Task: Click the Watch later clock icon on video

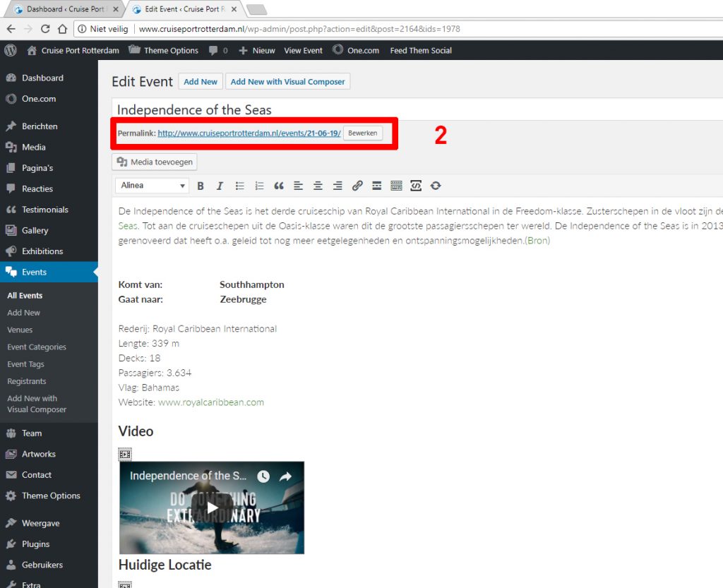Action: (263, 476)
